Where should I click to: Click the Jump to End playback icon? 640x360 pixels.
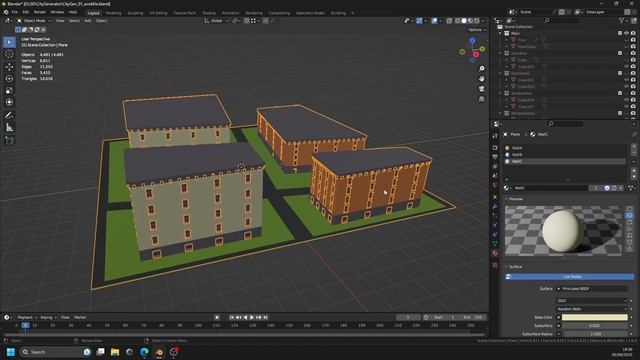click(x=265, y=317)
